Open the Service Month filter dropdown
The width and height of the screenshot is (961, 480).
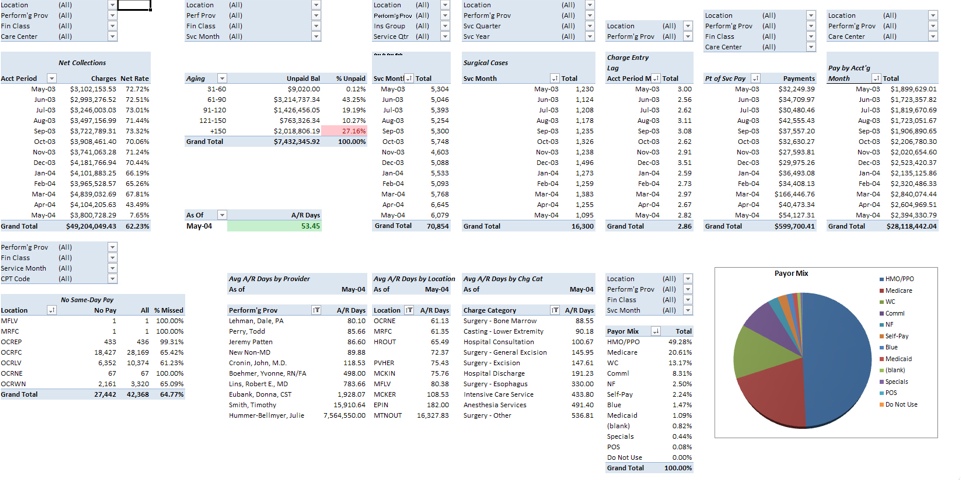pos(112,269)
